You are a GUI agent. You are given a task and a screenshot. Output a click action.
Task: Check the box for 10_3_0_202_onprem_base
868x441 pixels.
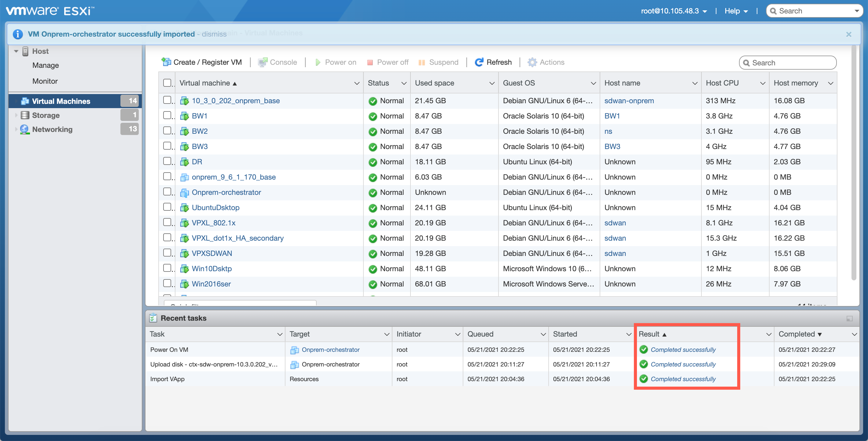[167, 100]
